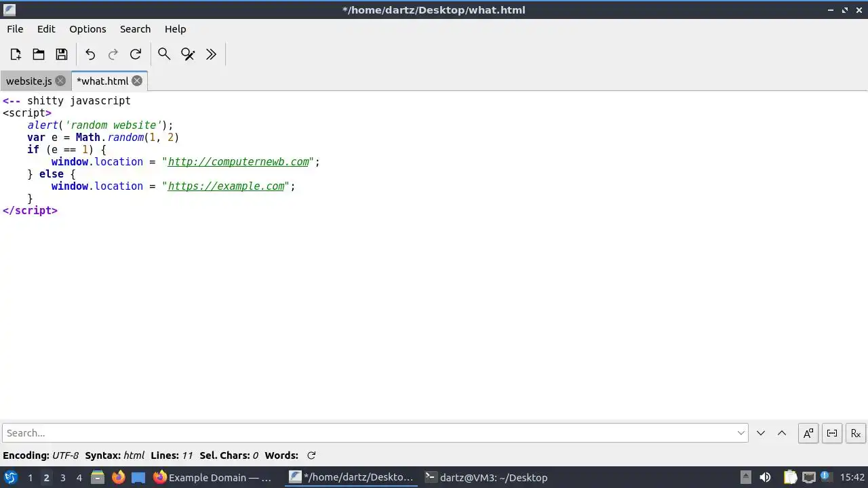Refresh the word count in status bar
The image size is (868, 488).
311,455
